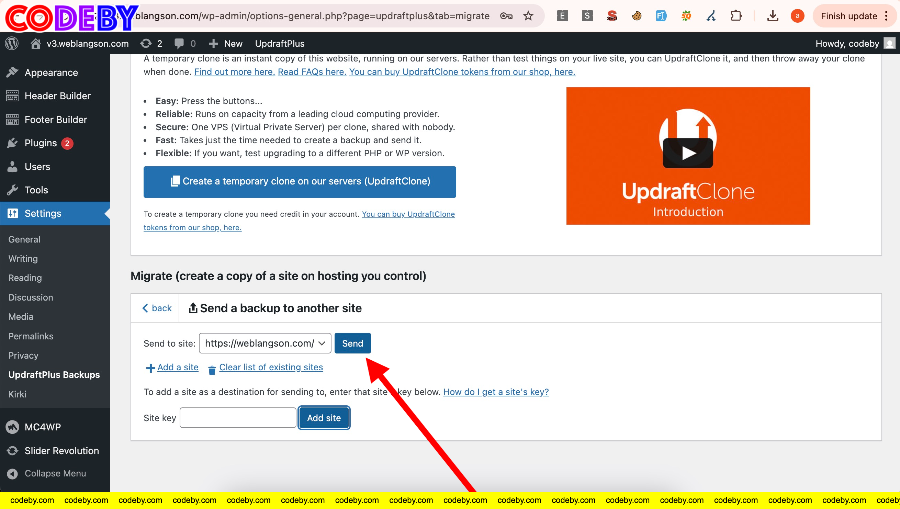The height and width of the screenshot is (509, 900).
Task: Play the UpdraftClone Introduction video
Action: pyautogui.click(x=688, y=153)
